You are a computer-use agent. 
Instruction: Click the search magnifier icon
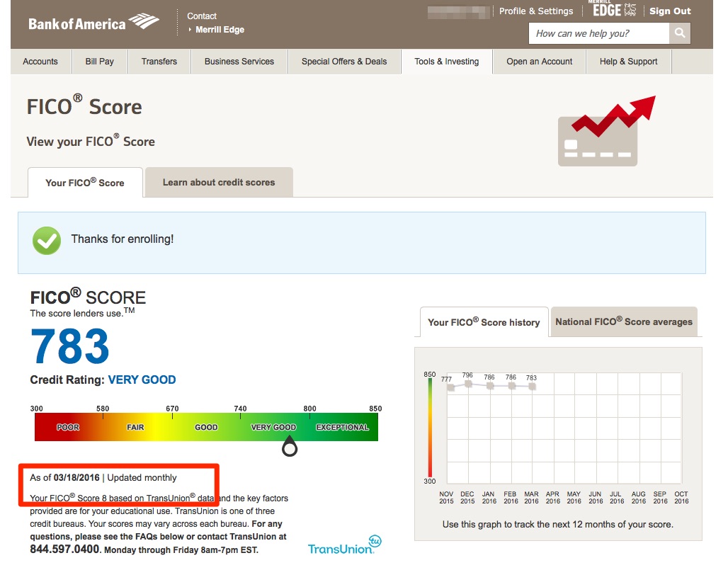coord(680,33)
